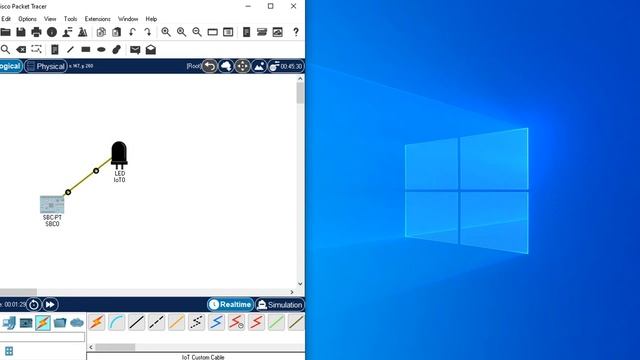Open file with the folder toolbar icon

pyautogui.click(x=5, y=32)
